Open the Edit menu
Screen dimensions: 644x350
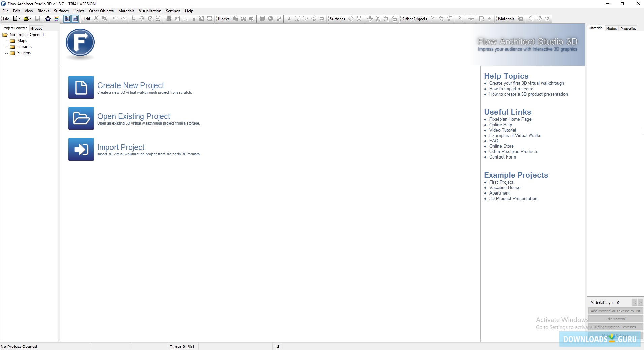coord(17,11)
